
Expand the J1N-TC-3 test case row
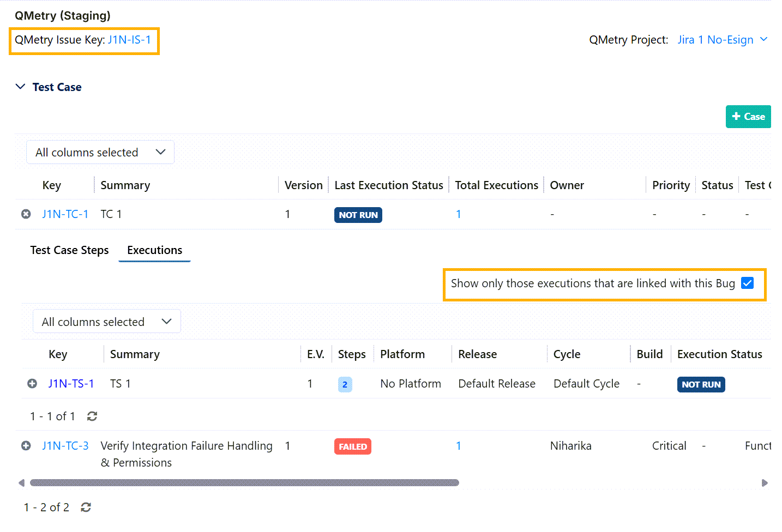(x=26, y=446)
